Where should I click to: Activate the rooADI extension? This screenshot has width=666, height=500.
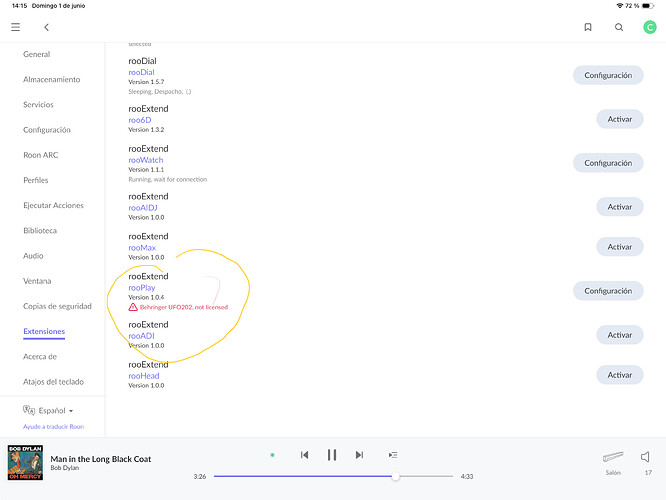click(620, 335)
